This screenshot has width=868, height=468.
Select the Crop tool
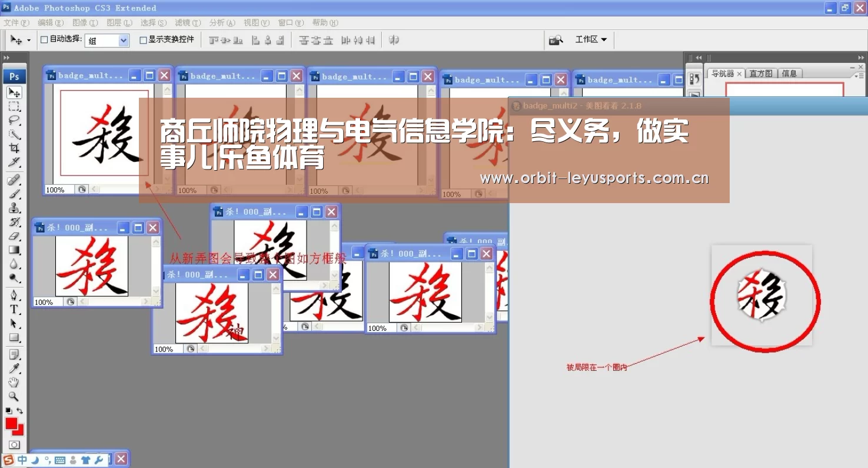point(14,148)
